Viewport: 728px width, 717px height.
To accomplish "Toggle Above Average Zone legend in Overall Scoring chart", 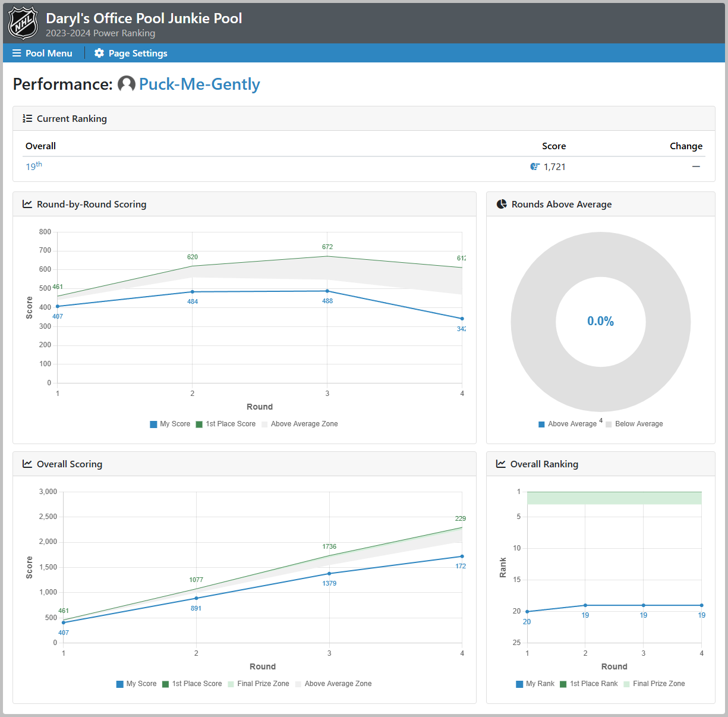I will point(333,684).
